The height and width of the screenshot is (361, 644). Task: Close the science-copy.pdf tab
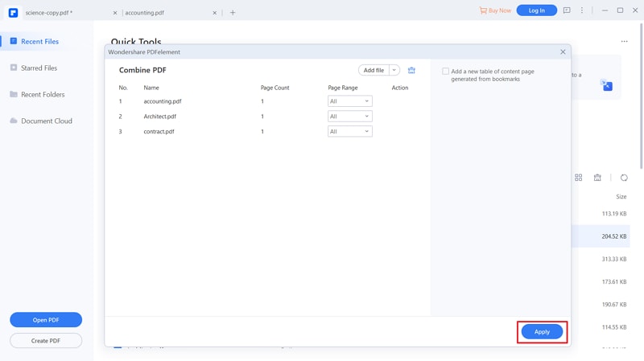coord(115,13)
